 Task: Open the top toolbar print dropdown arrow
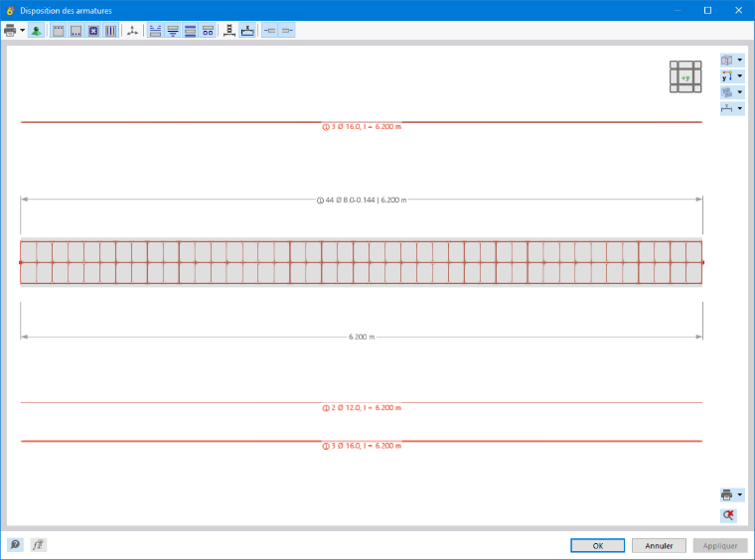pyautogui.click(x=22, y=31)
